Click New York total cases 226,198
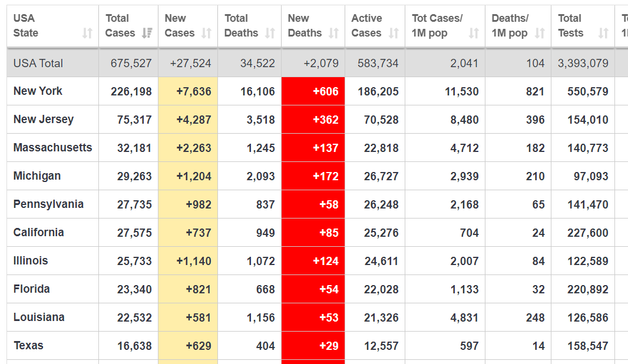628x364 pixels. [x=131, y=92]
